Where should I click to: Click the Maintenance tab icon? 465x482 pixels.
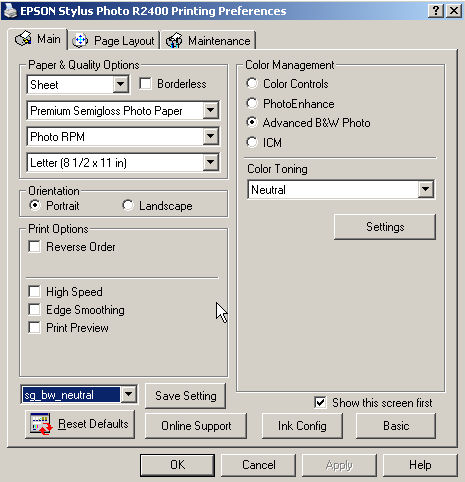click(x=174, y=41)
